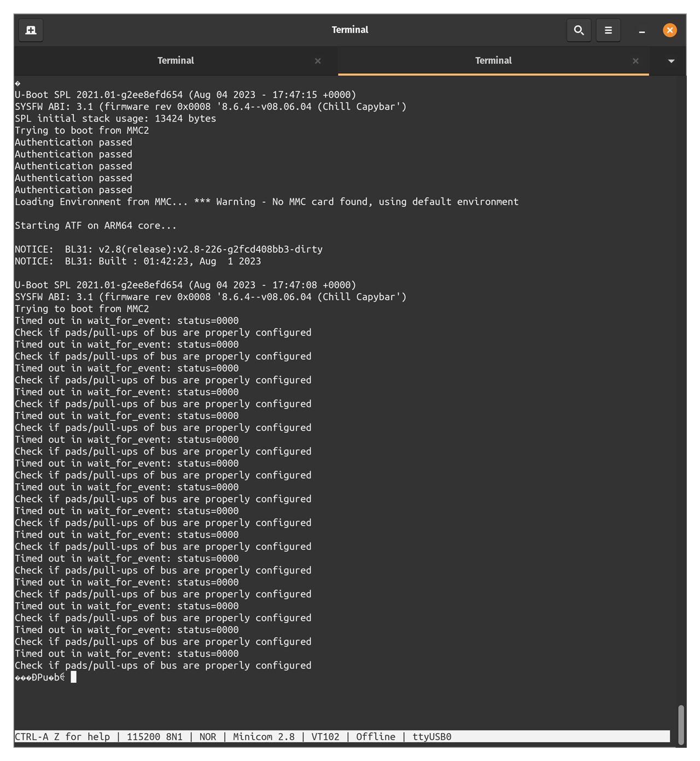Click 'ttyUSB0' in the status bar
The image size is (700, 761).
point(432,736)
